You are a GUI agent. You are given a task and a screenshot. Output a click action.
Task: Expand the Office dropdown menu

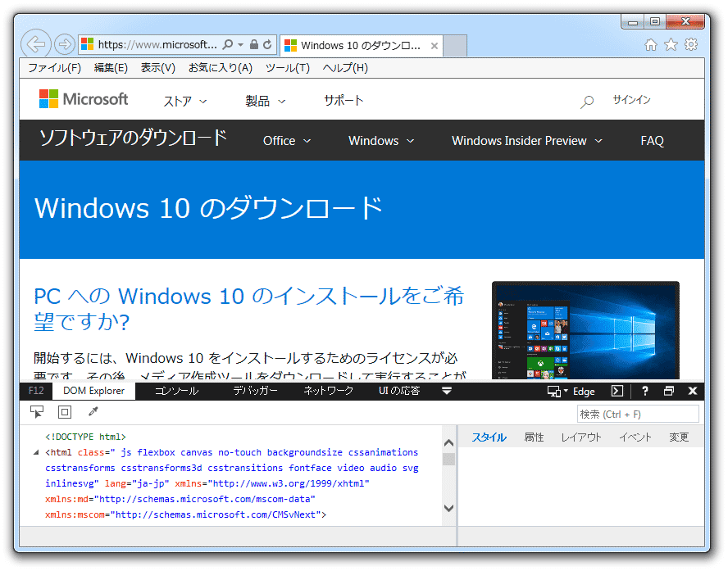coord(286,141)
